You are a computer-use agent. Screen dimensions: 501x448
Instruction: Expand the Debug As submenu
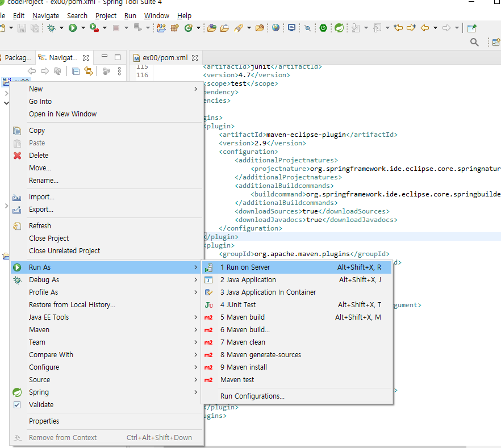click(x=196, y=280)
